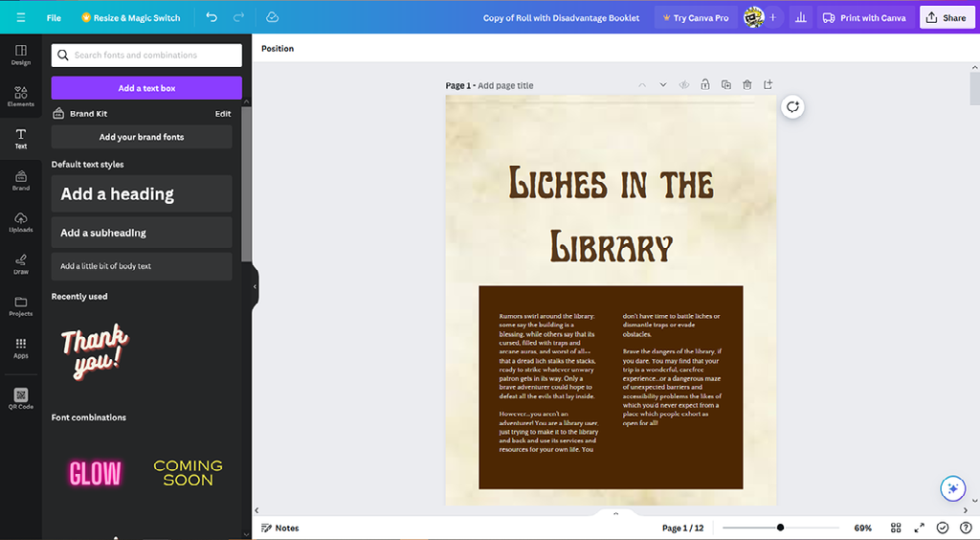
Task: Delete the page with trash icon
Action: point(747,85)
